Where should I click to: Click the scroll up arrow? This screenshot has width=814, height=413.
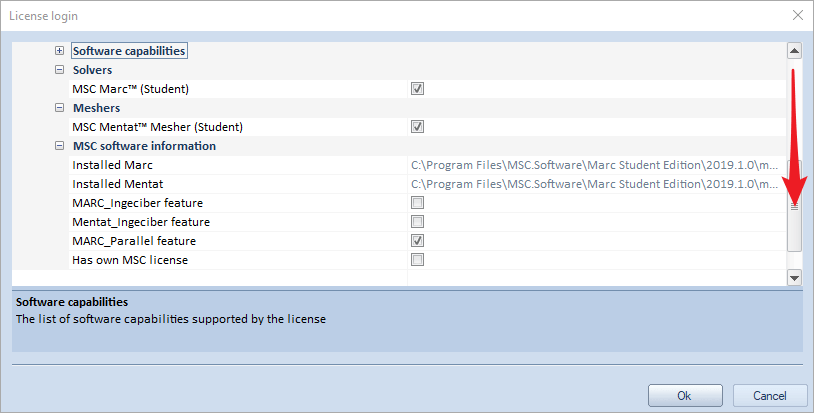click(x=794, y=51)
